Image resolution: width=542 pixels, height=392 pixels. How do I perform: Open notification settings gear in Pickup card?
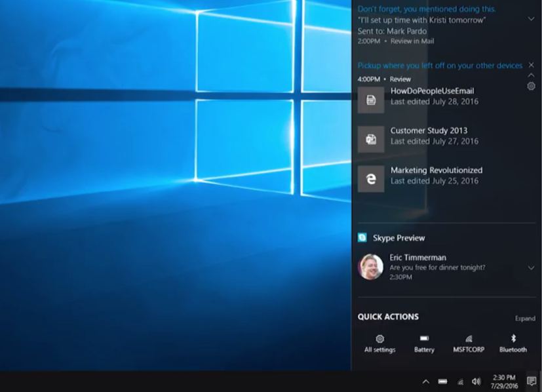(531, 87)
